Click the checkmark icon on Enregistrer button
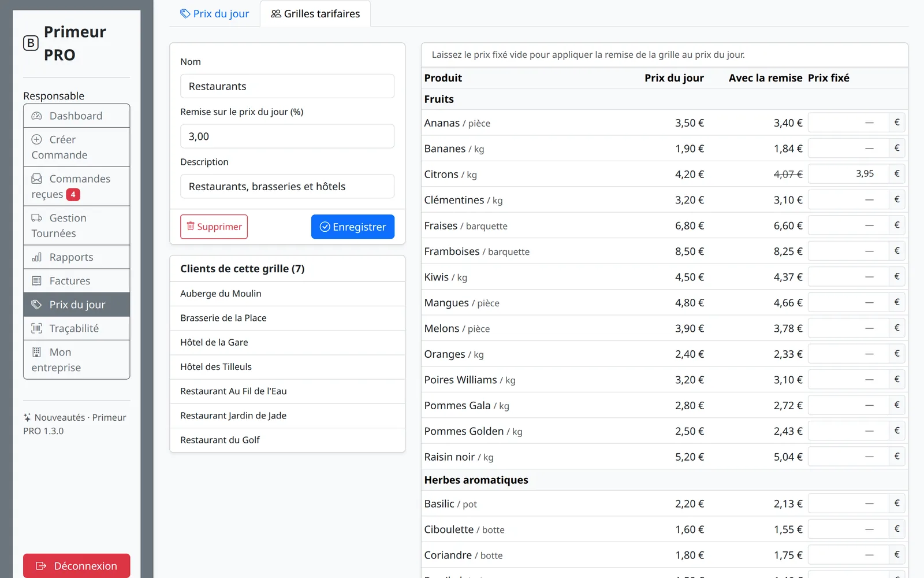924x578 pixels. 325,227
